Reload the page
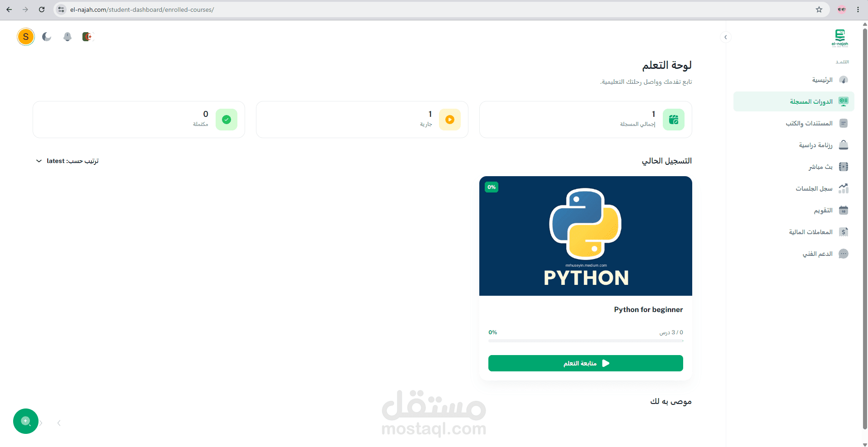Image resolution: width=868 pixels, height=447 pixels. point(42,10)
